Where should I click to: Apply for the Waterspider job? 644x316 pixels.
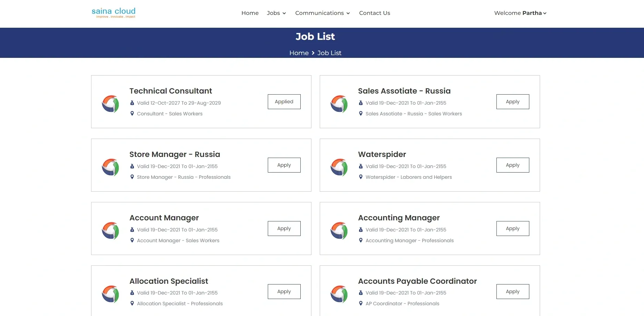click(x=512, y=165)
